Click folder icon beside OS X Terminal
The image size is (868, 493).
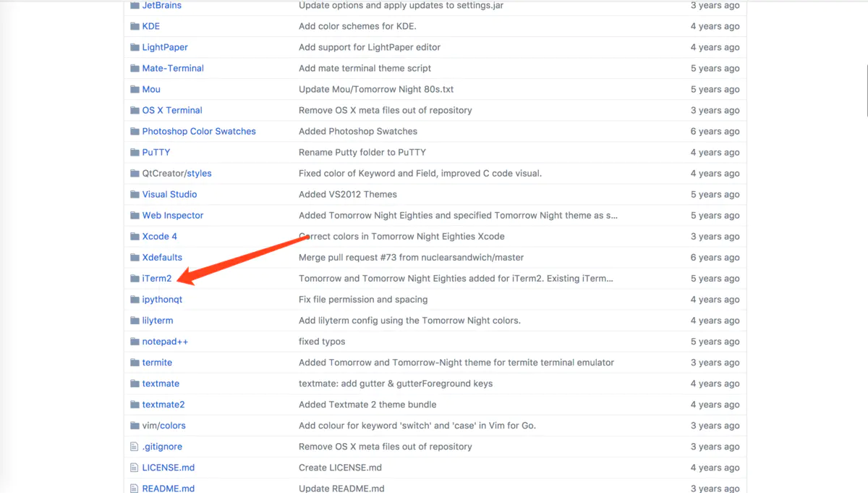(135, 110)
